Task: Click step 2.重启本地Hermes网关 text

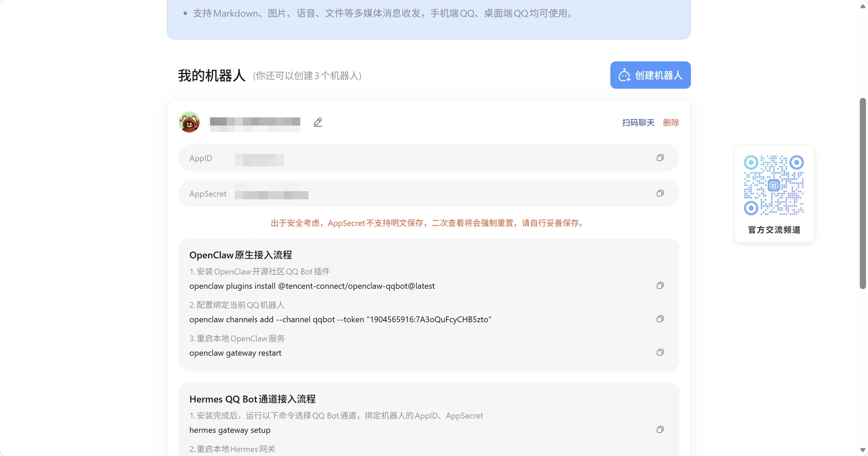Action: point(232,449)
